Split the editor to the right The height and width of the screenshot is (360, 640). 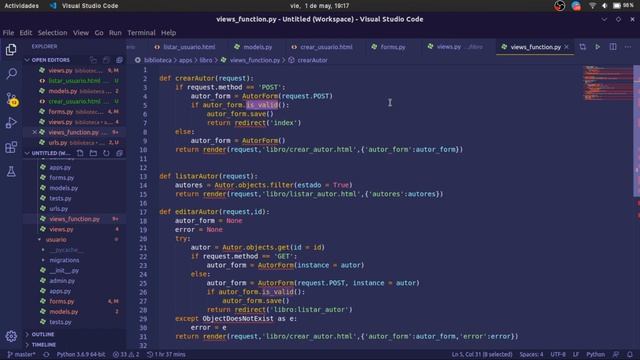(613, 47)
